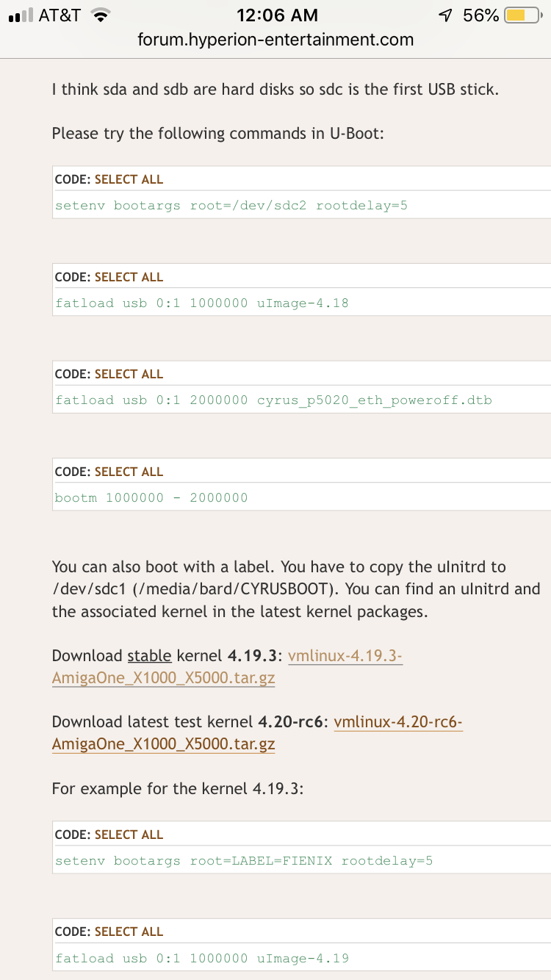Viewport: 551px width, 980px height.
Task: Tap the battery icon in status bar
Action: click(522, 15)
